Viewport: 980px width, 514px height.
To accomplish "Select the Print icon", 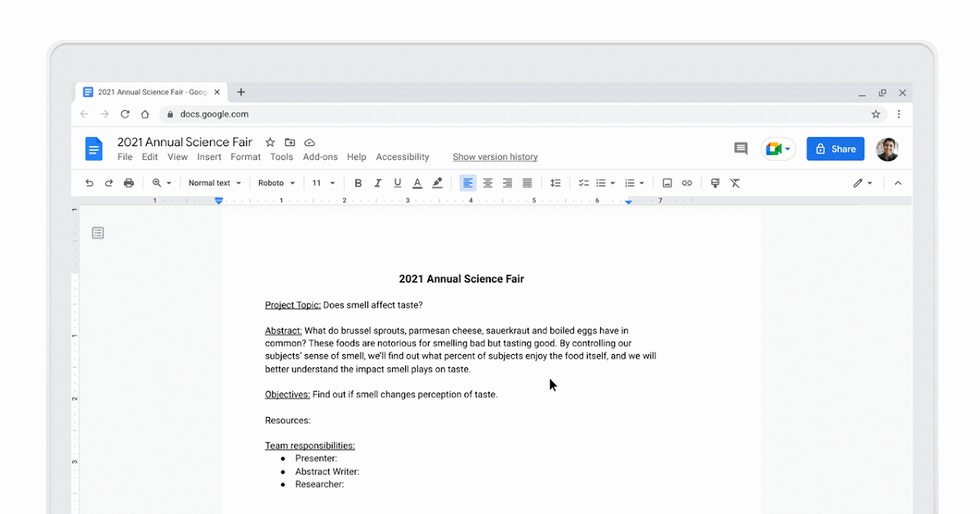I will (128, 183).
